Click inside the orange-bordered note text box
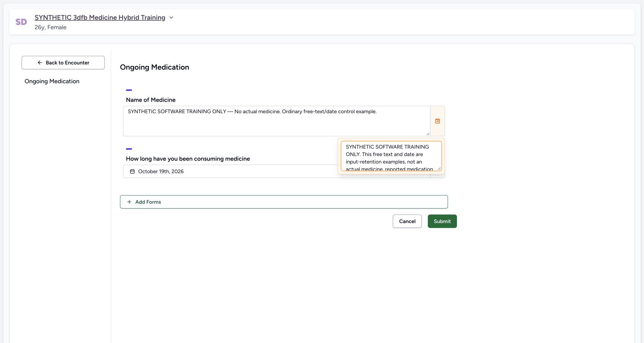Viewport: 644px width, 343px height. click(x=391, y=156)
